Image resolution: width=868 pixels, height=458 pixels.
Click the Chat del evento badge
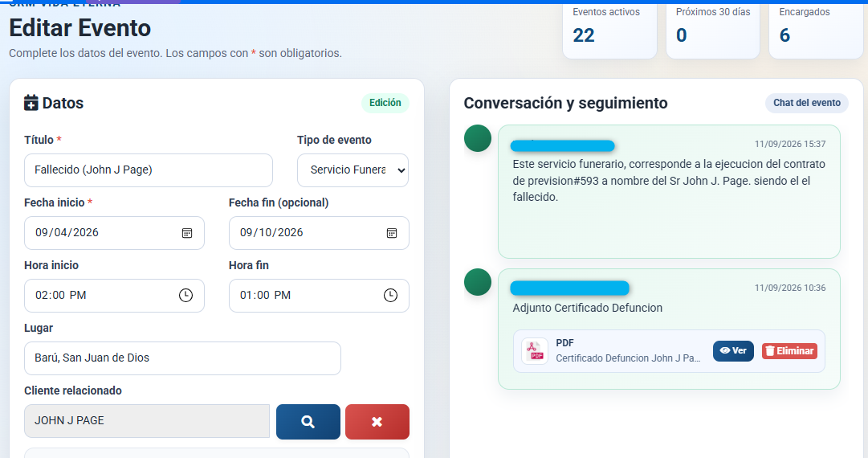pos(806,103)
